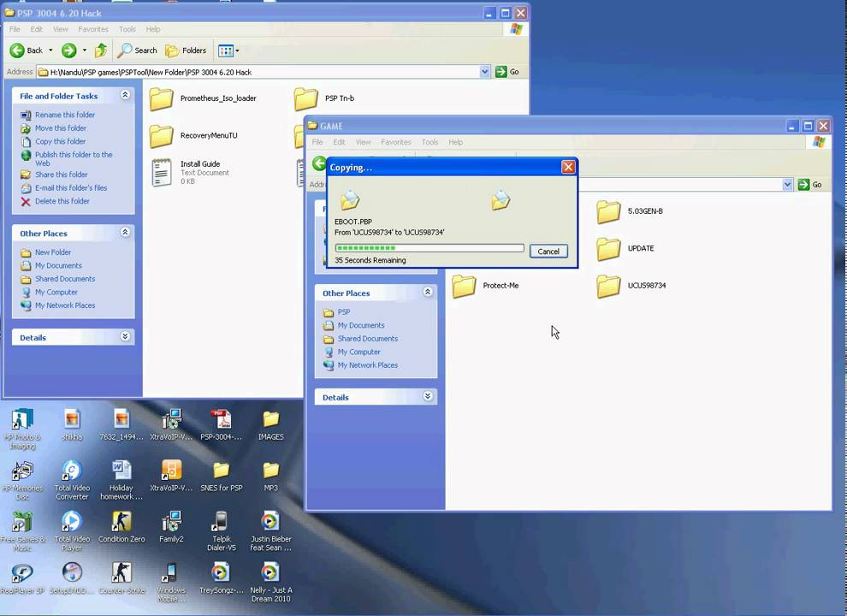
Task: Open SNES for PSP desktop folder
Action: pos(221,476)
